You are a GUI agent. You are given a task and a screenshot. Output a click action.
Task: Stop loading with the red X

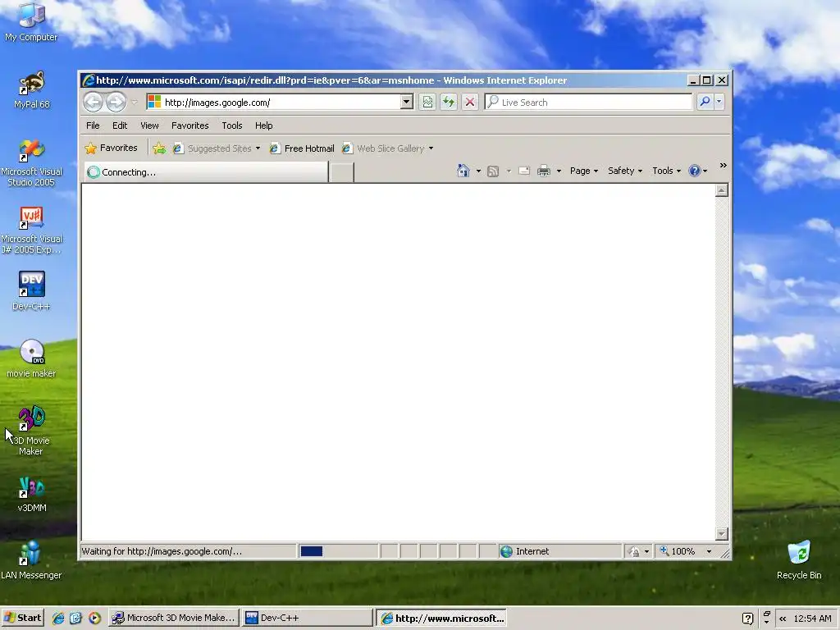pyautogui.click(x=470, y=102)
